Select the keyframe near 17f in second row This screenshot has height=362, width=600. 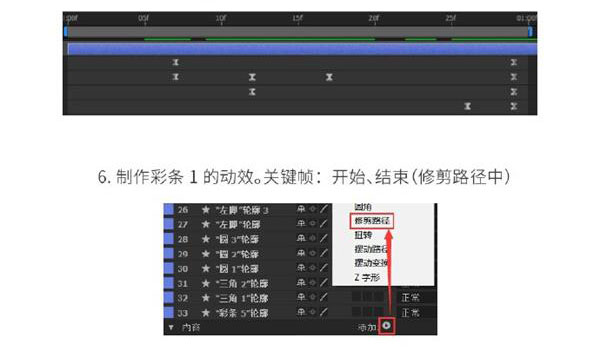(329, 77)
